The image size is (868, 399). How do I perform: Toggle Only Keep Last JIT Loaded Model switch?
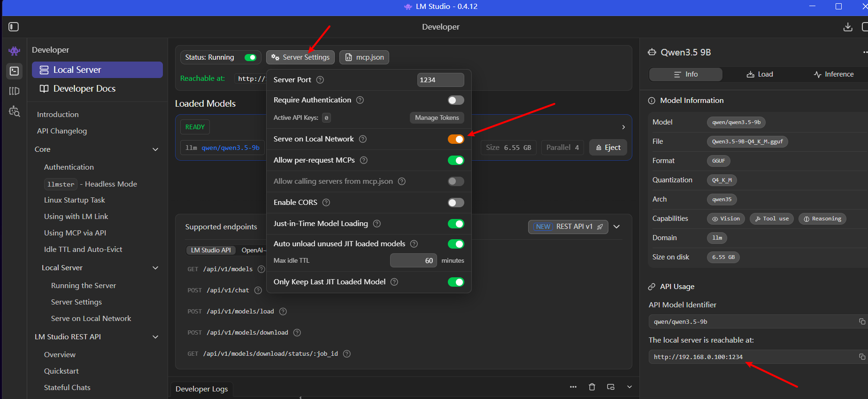point(456,282)
